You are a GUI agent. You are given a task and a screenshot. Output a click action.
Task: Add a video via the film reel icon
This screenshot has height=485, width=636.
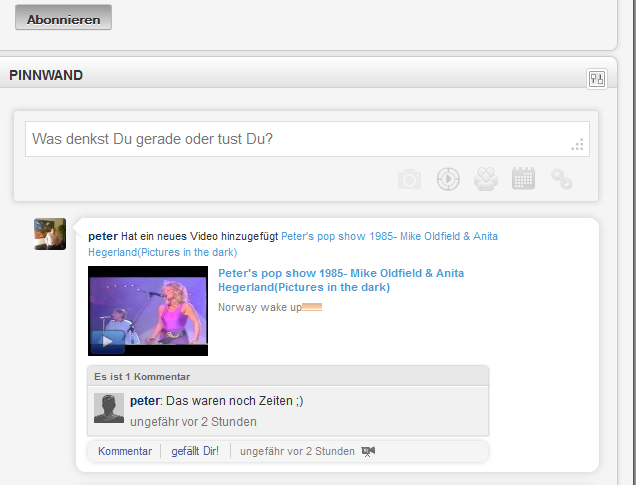[448, 179]
